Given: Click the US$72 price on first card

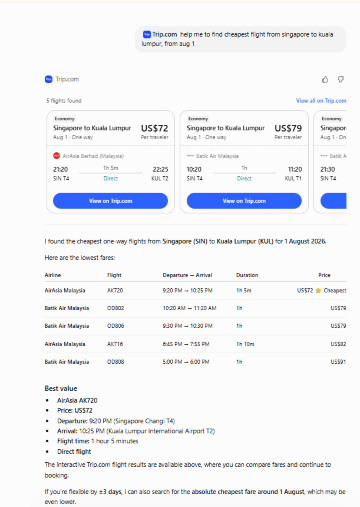Looking at the screenshot, I should [x=154, y=128].
